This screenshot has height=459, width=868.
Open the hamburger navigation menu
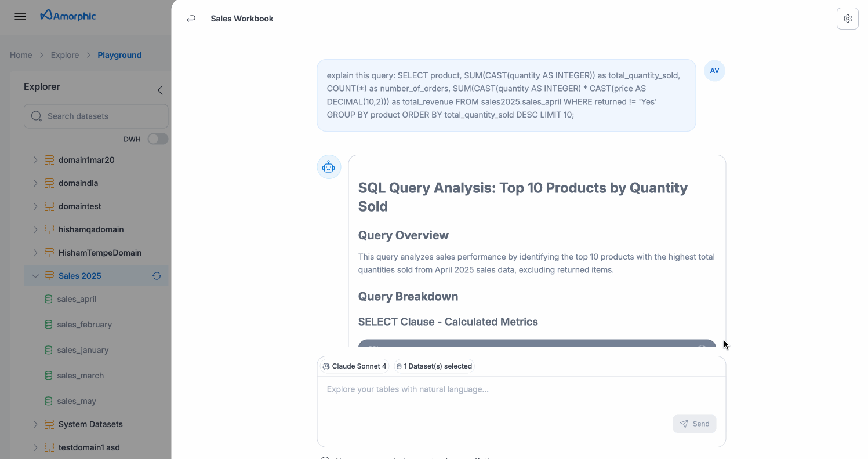click(x=20, y=16)
